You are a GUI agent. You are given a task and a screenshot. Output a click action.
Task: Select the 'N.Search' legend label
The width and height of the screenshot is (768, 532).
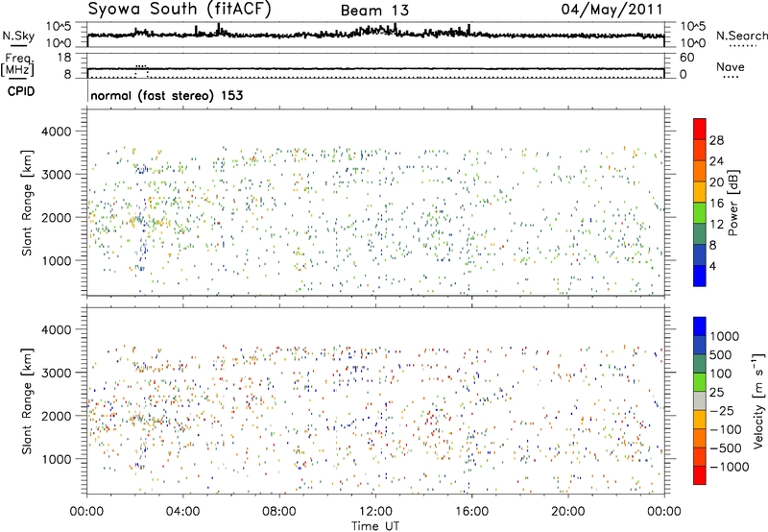pos(742,36)
